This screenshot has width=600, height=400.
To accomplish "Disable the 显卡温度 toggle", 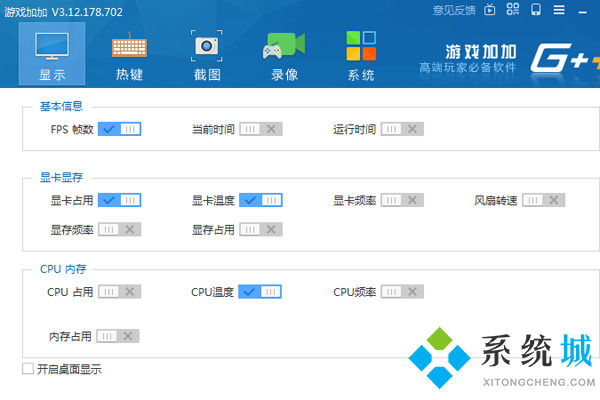I will tap(261, 200).
